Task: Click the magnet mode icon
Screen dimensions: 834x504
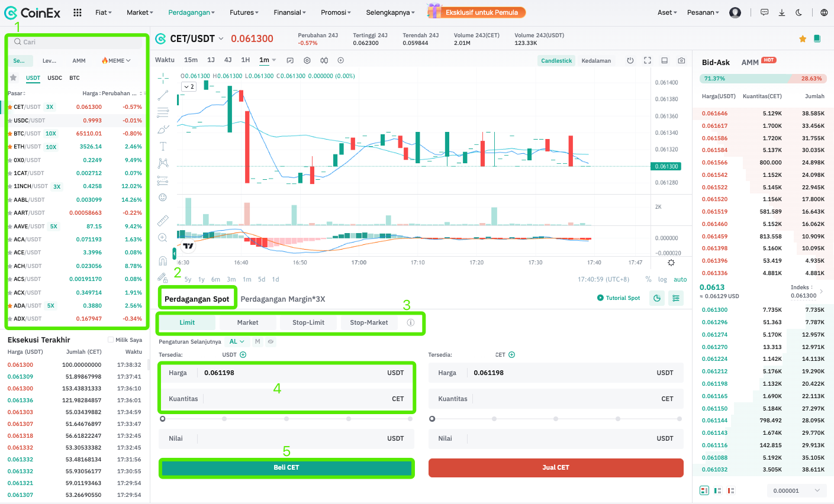Action: tap(163, 260)
